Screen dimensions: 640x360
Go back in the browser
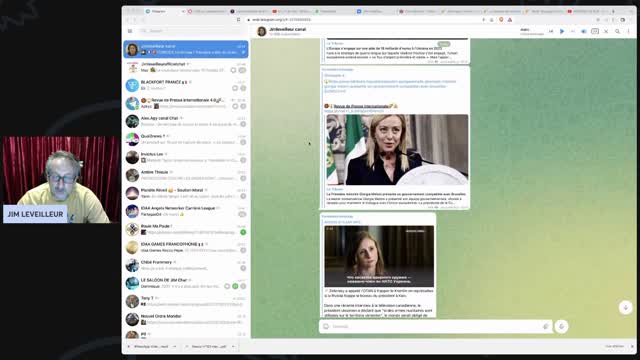(x=127, y=20)
